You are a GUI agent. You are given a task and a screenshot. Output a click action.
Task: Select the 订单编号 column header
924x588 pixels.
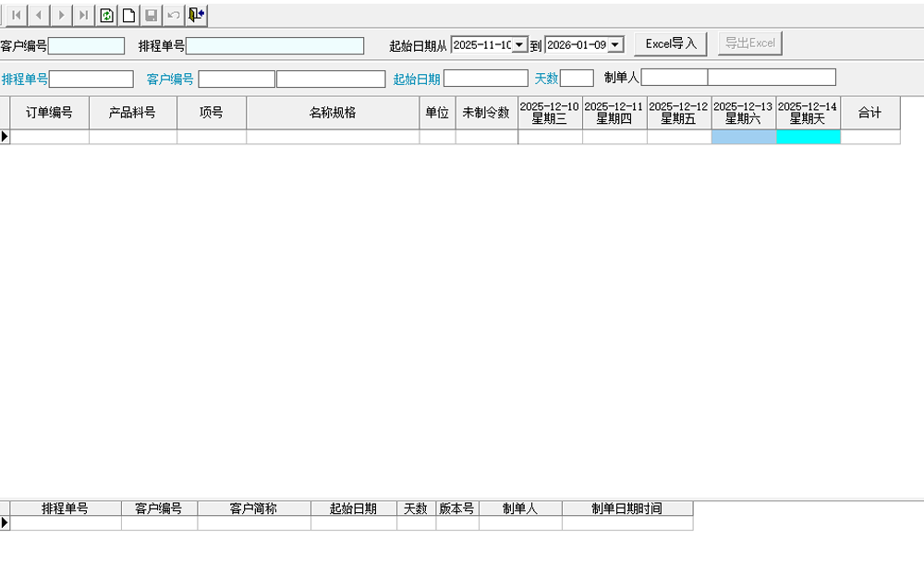pyautogui.click(x=49, y=113)
